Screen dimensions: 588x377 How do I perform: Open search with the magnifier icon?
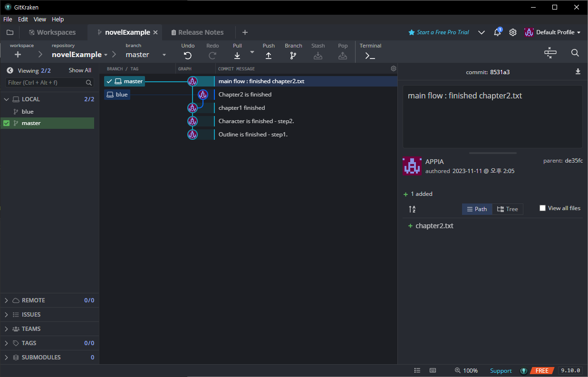(x=575, y=53)
